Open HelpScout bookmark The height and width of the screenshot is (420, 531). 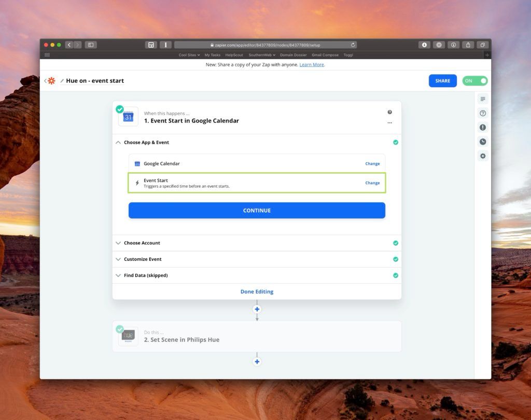234,55
